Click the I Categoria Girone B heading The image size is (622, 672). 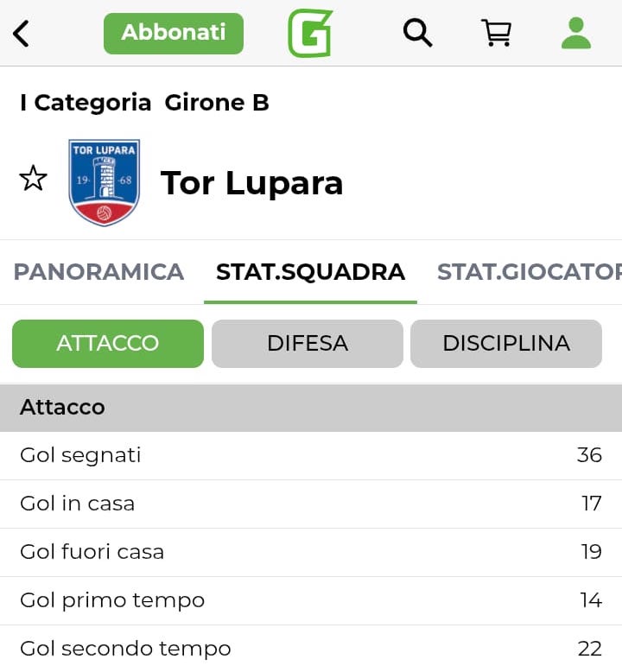(144, 103)
